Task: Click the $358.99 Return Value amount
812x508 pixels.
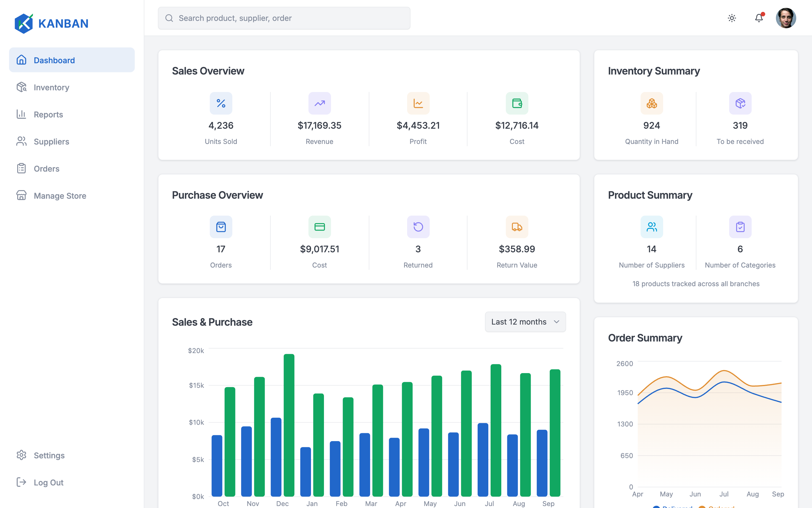Action: click(517, 249)
